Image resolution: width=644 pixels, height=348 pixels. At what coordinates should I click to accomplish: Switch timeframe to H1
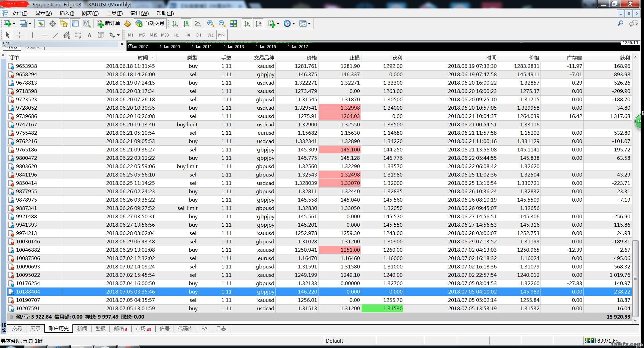(176, 35)
